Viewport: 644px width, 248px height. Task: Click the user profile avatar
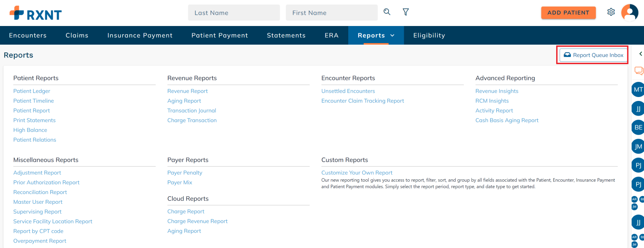point(629,12)
